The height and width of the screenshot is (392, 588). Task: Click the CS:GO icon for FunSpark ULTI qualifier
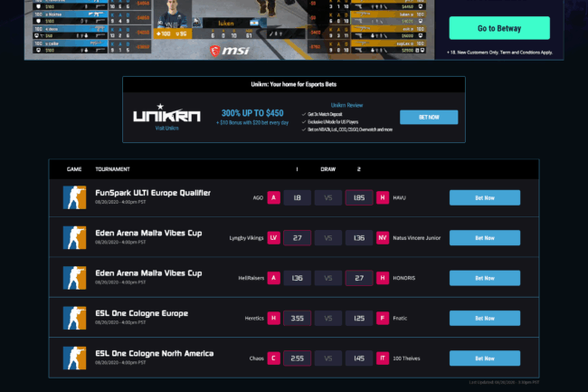(x=74, y=198)
